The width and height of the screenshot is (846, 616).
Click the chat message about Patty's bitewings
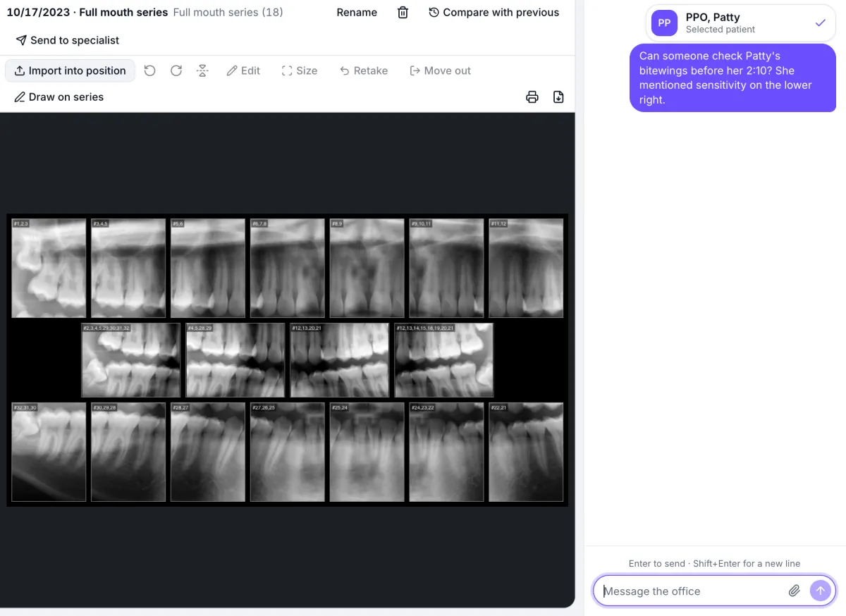click(732, 78)
